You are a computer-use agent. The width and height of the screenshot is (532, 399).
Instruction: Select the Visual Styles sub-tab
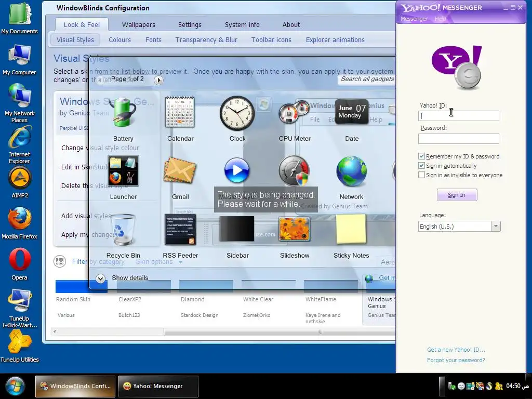pos(75,39)
